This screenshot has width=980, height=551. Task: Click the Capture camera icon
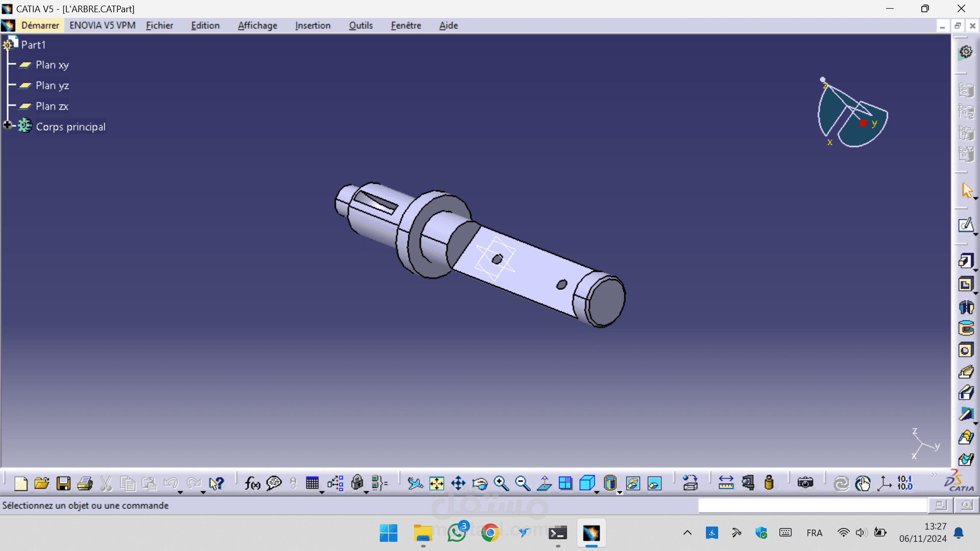[805, 483]
